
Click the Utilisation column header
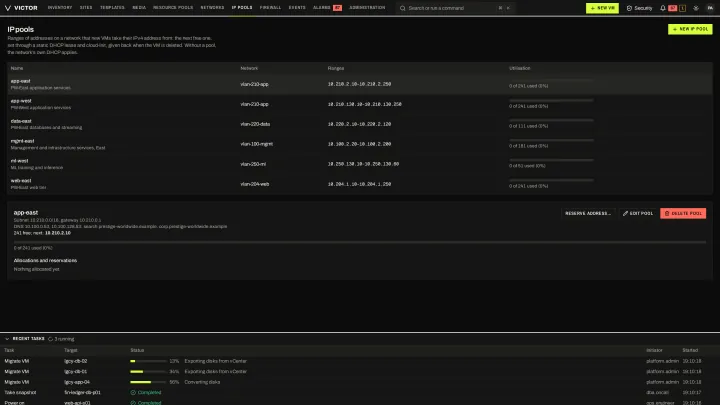pos(519,68)
